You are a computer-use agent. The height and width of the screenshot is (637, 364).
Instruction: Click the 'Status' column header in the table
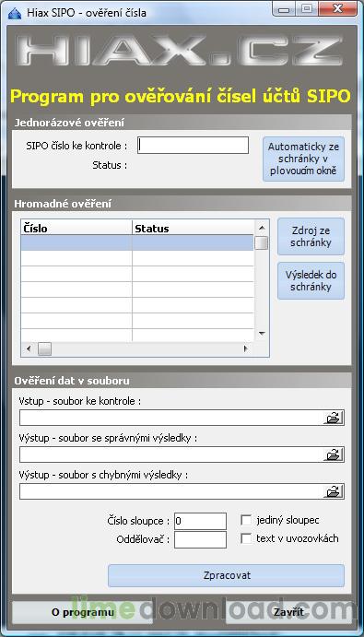(194, 229)
